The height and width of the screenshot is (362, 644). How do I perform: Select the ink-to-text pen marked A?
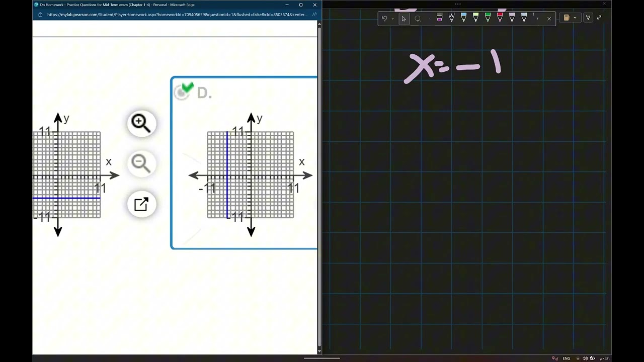pos(451,18)
